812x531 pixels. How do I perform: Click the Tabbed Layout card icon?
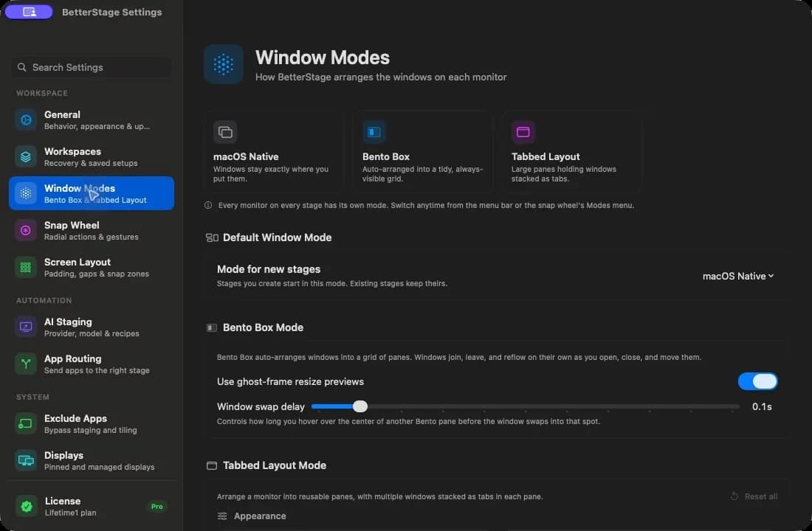pos(523,132)
